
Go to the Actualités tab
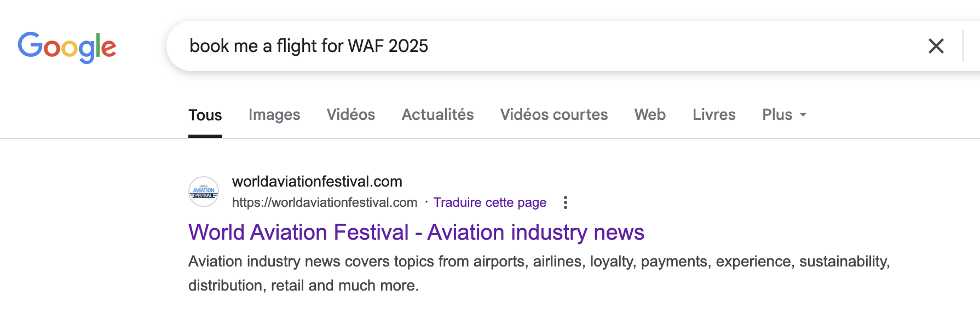(437, 115)
